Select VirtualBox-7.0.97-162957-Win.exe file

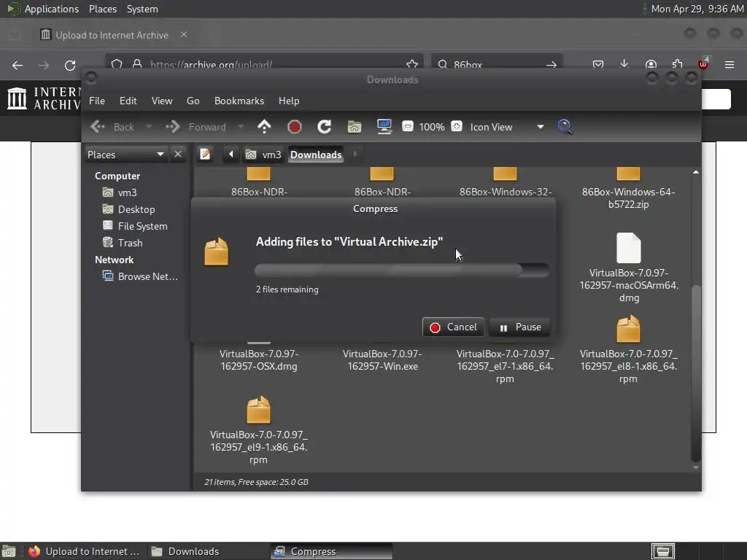382,360
